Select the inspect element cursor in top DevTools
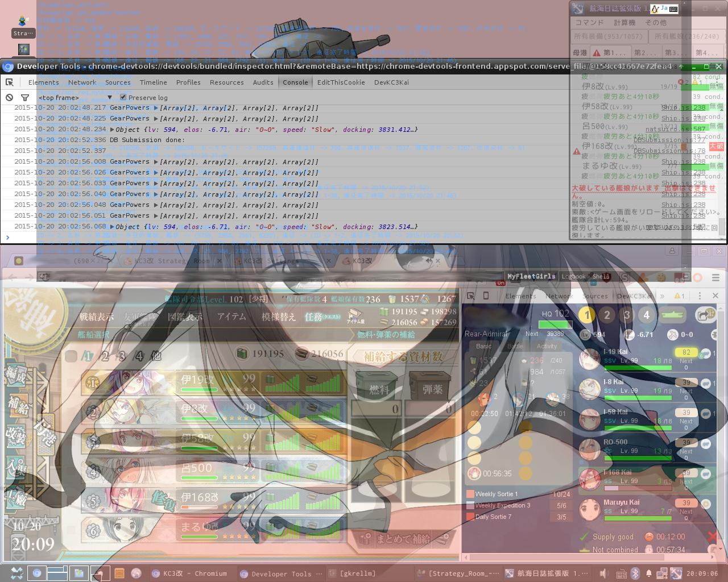This screenshot has height=582, width=728. coord(10,82)
